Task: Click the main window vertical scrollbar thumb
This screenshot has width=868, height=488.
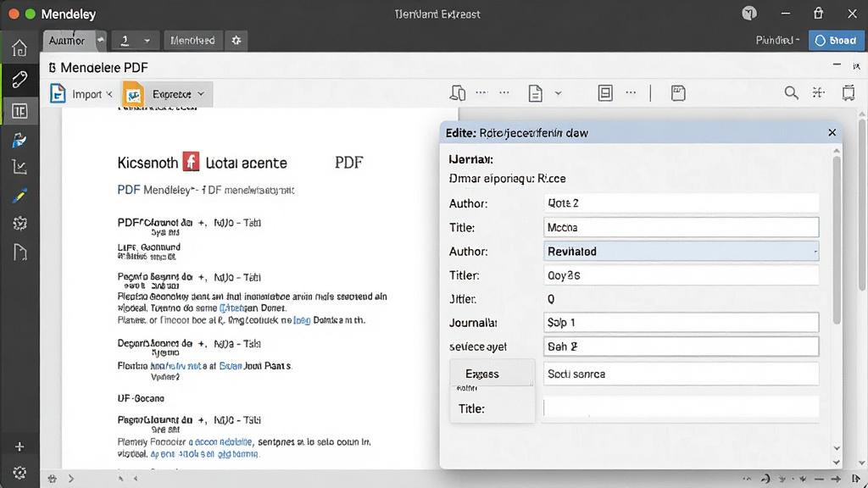Action: pyautogui.click(x=862, y=205)
